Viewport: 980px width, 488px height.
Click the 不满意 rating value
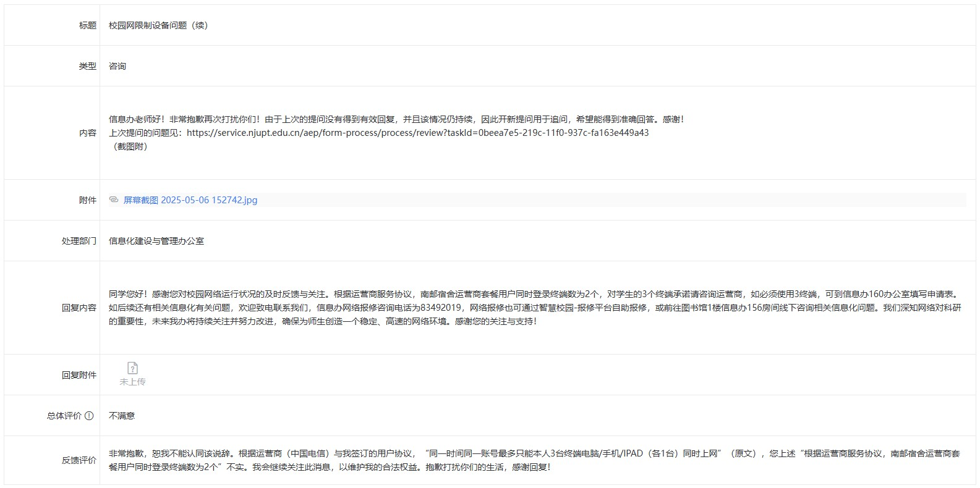click(122, 416)
